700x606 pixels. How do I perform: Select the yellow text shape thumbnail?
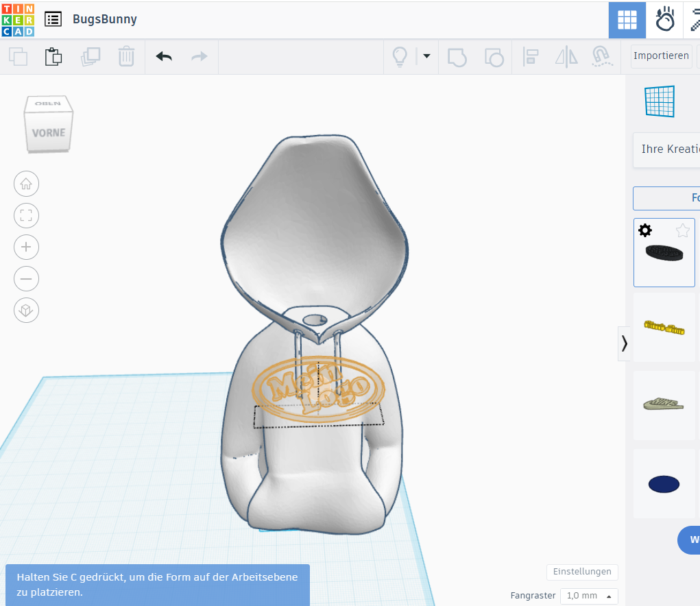664,328
